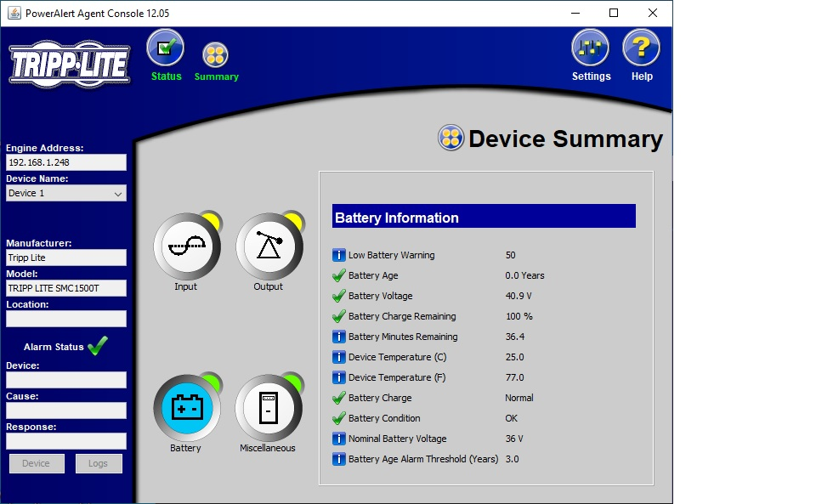This screenshot has height=504, width=816.
Task: Click the Manufacturer field
Action: (x=66, y=258)
